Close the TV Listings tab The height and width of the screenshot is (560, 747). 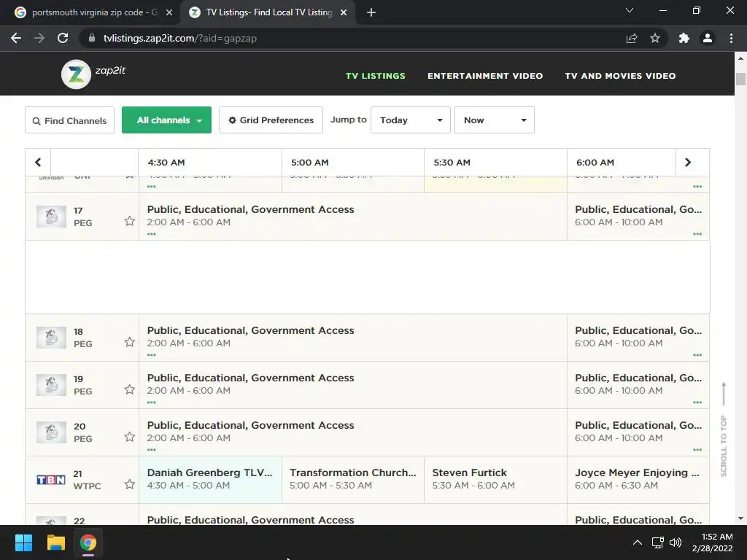click(344, 12)
